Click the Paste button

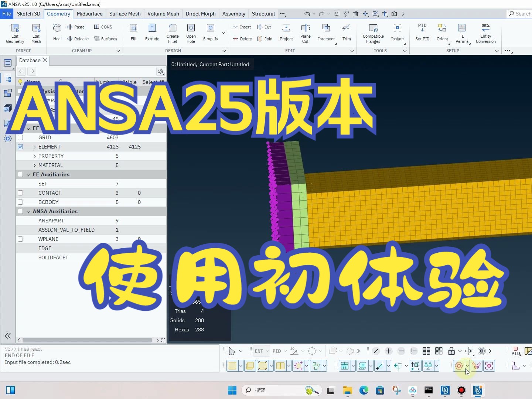pos(76,27)
